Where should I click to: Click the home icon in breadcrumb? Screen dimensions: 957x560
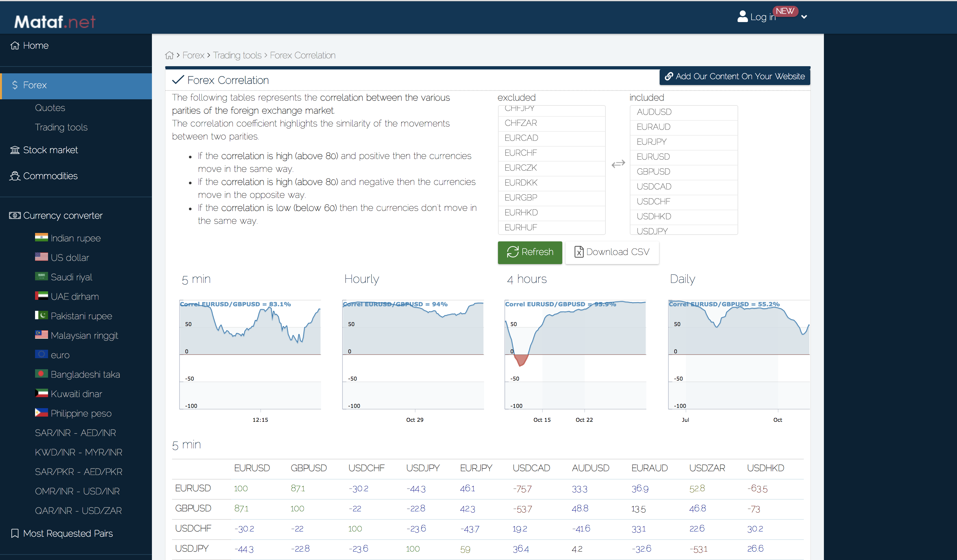point(169,55)
